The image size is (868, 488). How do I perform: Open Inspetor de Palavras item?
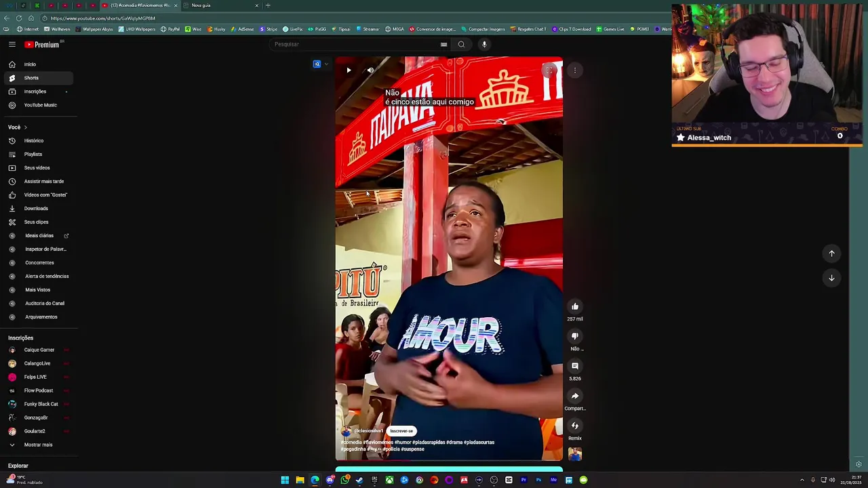37,249
